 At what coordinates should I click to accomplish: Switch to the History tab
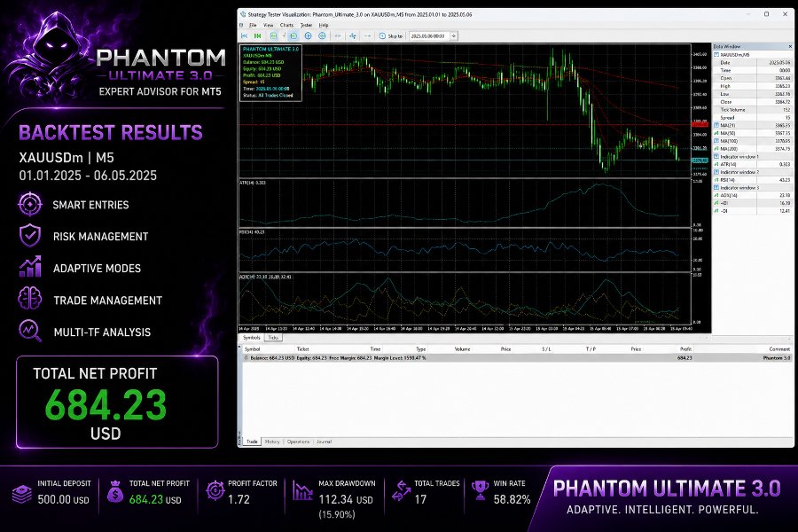272,442
